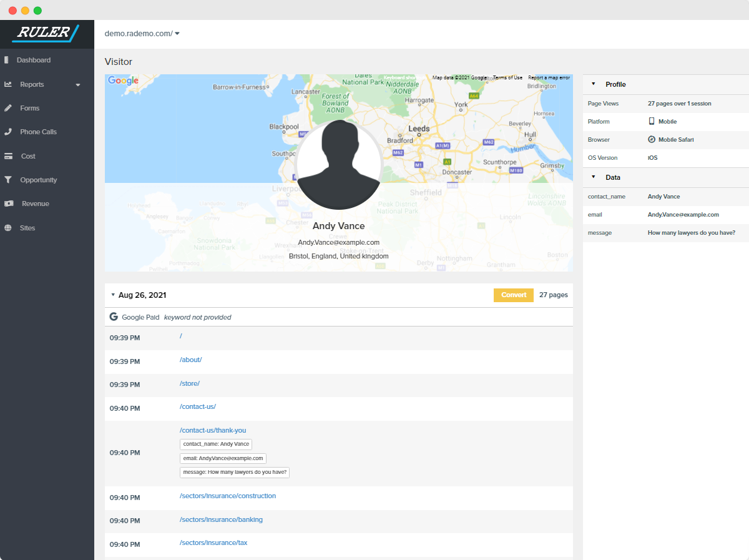Go to Phone Calls page
This screenshot has height=560, width=749.
click(38, 132)
